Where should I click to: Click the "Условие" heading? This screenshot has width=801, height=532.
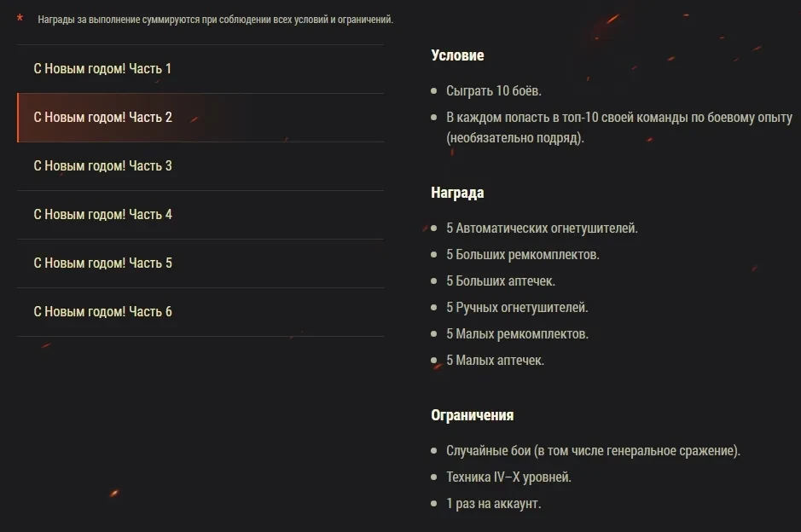[x=457, y=55]
